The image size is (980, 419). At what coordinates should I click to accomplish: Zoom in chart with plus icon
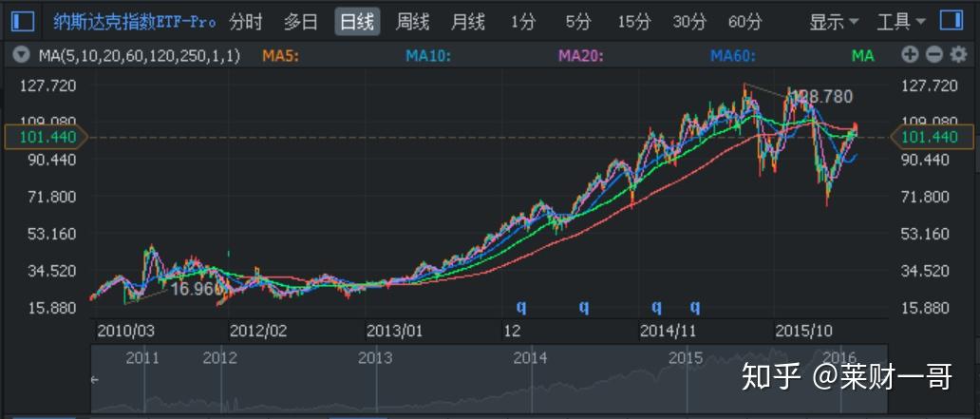click(910, 55)
